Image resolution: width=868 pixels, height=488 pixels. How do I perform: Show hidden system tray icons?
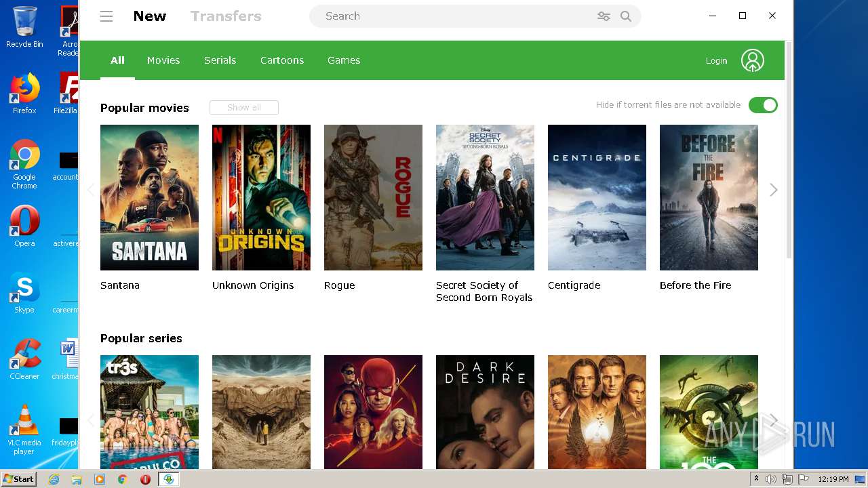[756, 479]
